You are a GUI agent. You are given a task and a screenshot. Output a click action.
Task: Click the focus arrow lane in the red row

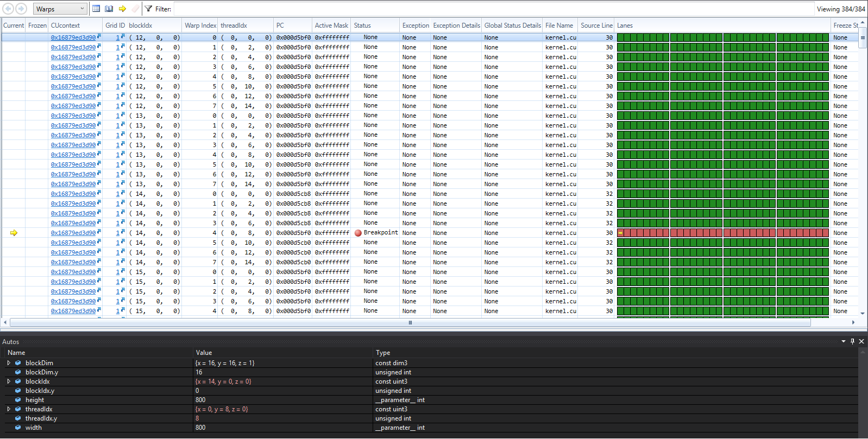tap(620, 233)
